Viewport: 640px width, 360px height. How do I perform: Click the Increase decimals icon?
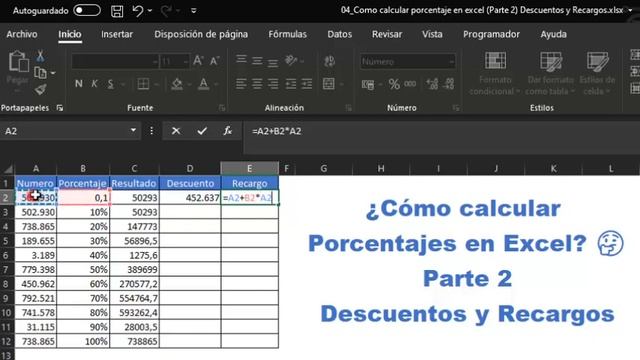point(432,84)
